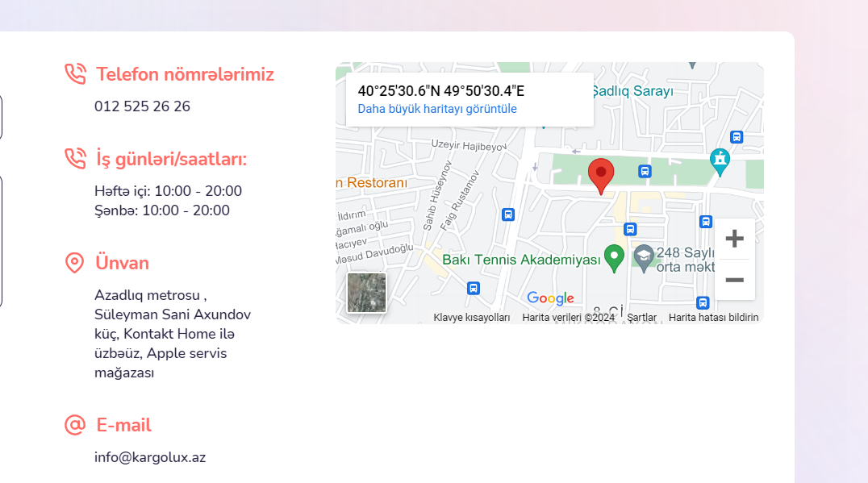Click the phone icon beside İş günləri/saatları

coord(75,159)
